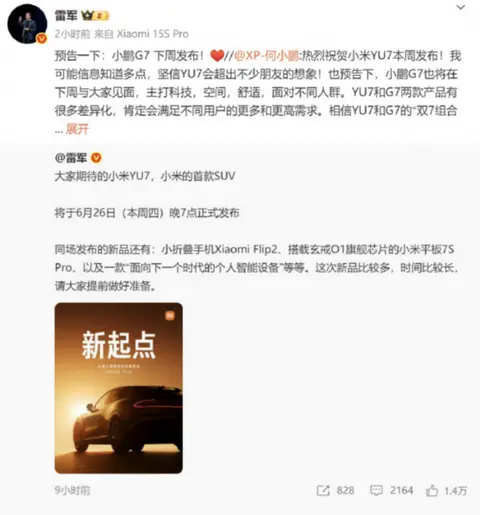Click the 2小时前 post timestamp
Screen dimensions: 480x515
tap(72, 34)
